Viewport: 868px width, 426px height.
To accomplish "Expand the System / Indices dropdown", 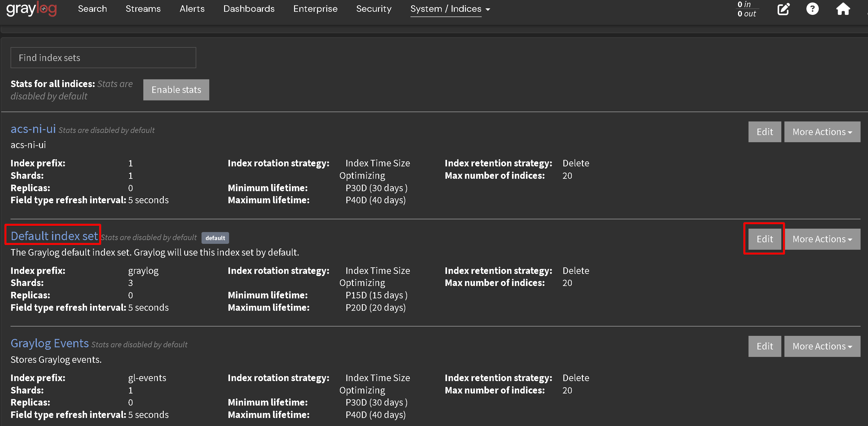I will coord(450,9).
